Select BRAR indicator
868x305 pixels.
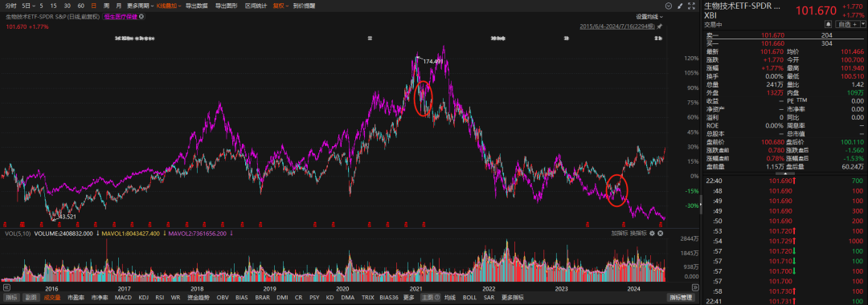tap(262, 297)
